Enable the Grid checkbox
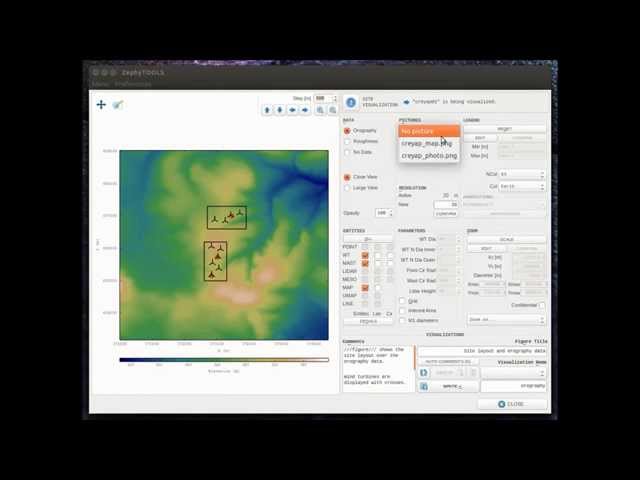640x480 pixels. tap(402, 301)
